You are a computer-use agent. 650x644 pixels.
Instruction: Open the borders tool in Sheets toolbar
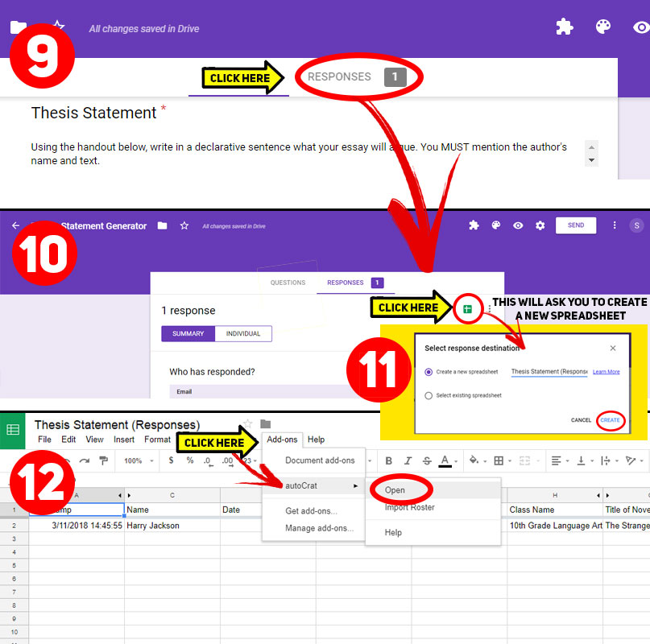coord(499,460)
